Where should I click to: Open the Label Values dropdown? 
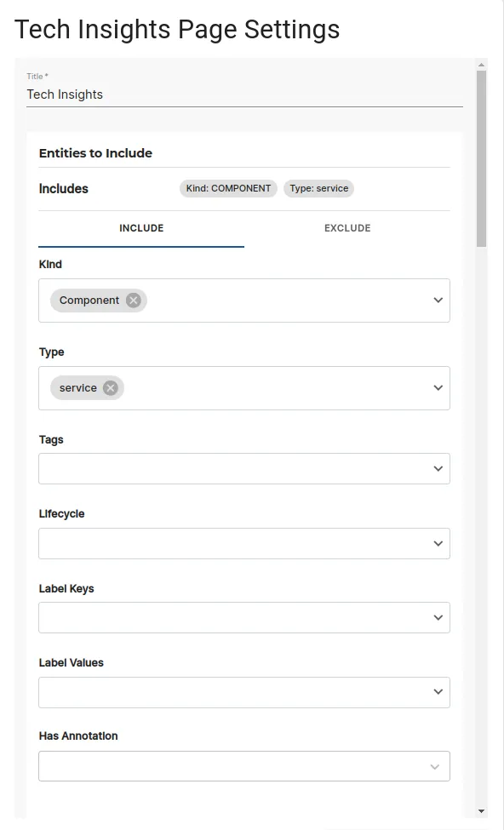tap(438, 691)
